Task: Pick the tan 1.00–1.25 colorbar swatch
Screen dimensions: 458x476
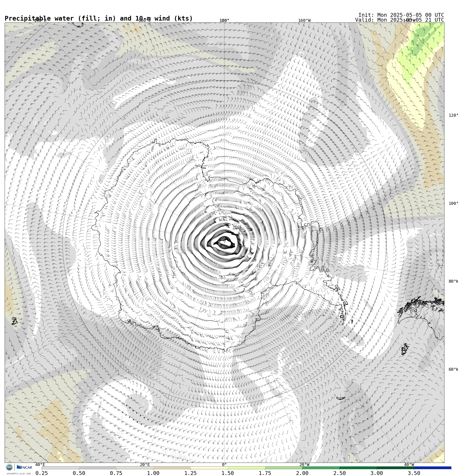Action: click(x=172, y=468)
